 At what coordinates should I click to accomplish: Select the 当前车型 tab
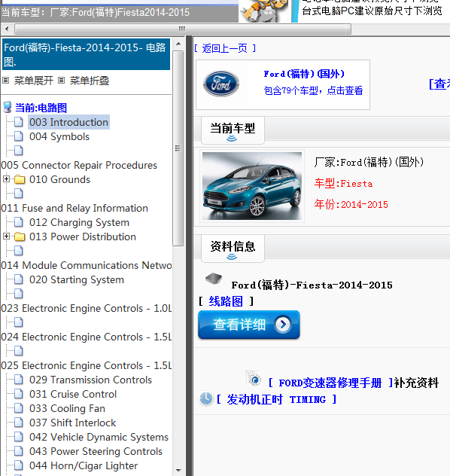(233, 130)
